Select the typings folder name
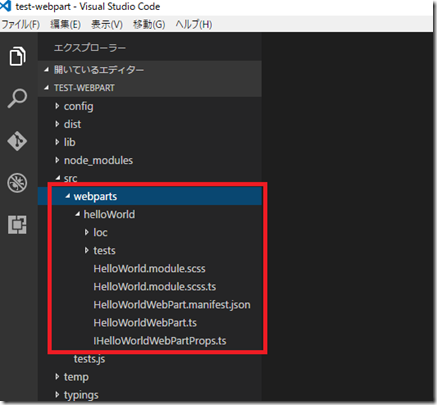The image size is (437, 405). click(81, 395)
